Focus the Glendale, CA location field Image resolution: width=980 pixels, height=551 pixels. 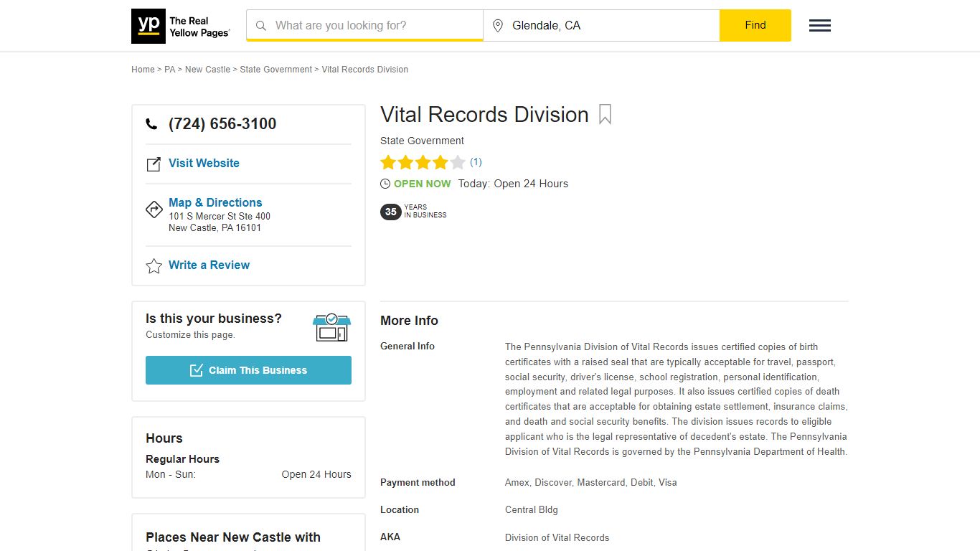click(x=601, y=25)
